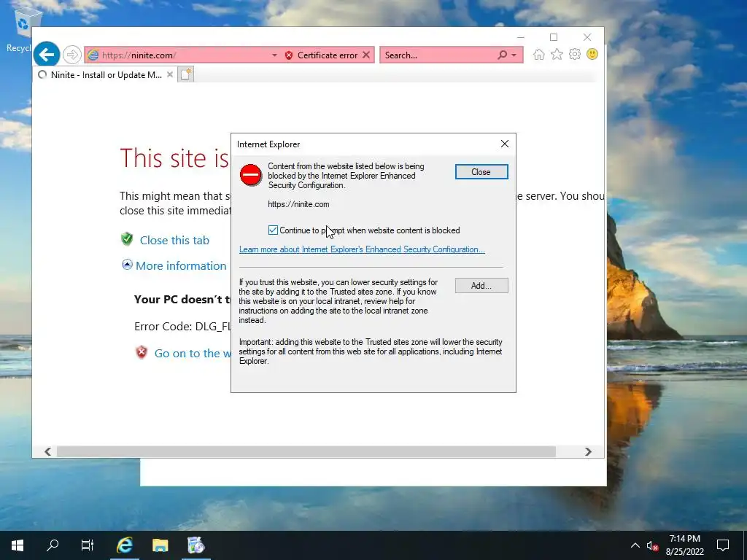Click the More information link text
This screenshot has height=560, width=747.
pyautogui.click(x=181, y=265)
